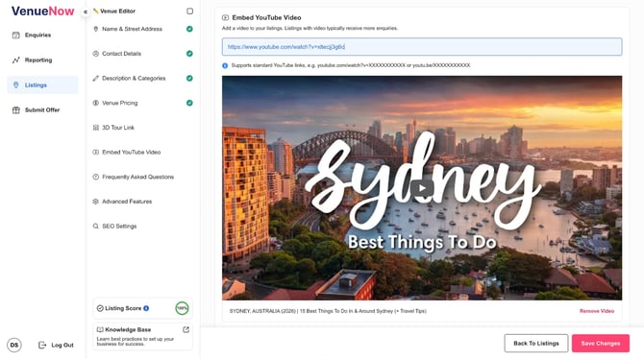Click the 100% listing score progress ring
Image resolution: width=644 pixels, height=359 pixels.
[182, 308]
